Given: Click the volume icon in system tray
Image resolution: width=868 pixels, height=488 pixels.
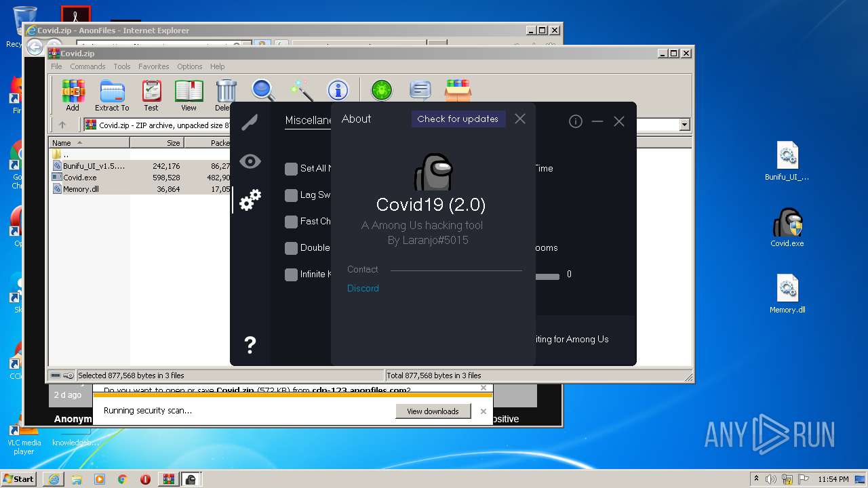Looking at the screenshot, I should [771, 479].
